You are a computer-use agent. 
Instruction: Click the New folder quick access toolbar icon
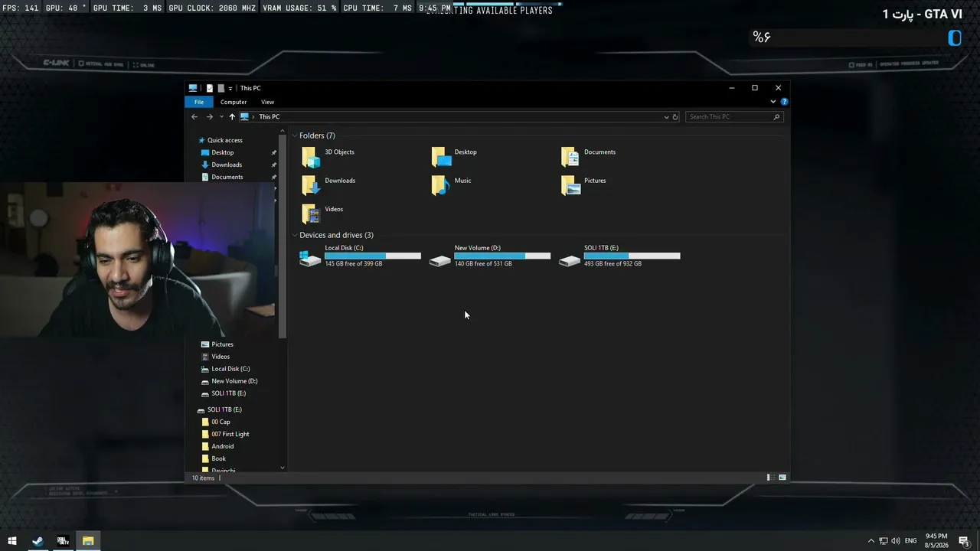[220, 88]
